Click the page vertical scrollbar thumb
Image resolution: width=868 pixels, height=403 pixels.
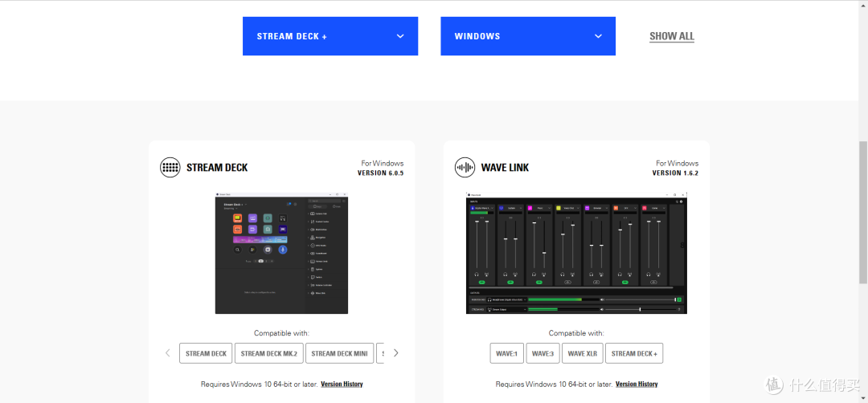863,212
